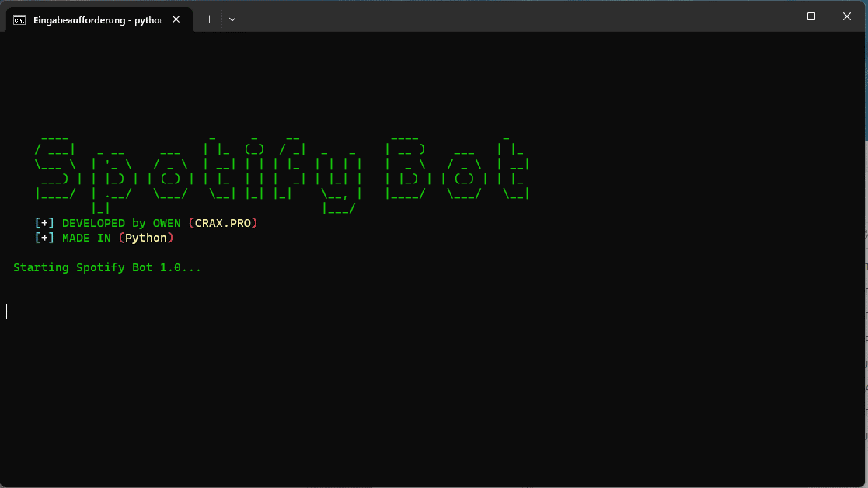Click the 'Python' word in parentheses

pyautogui.click(x=146, y=238)
